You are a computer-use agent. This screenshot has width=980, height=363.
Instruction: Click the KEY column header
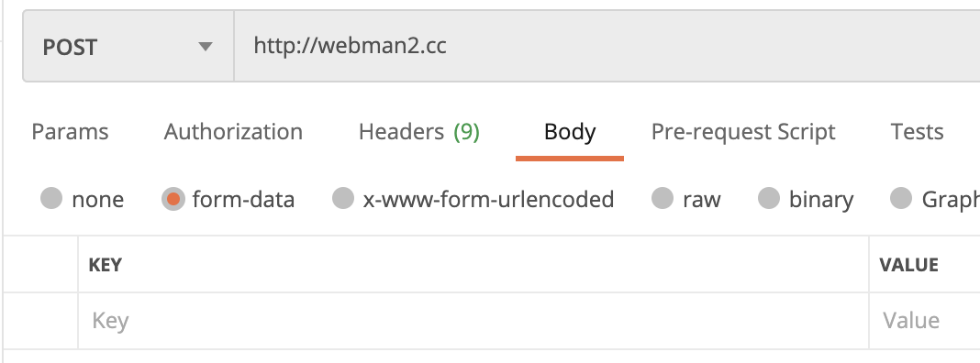105,265
